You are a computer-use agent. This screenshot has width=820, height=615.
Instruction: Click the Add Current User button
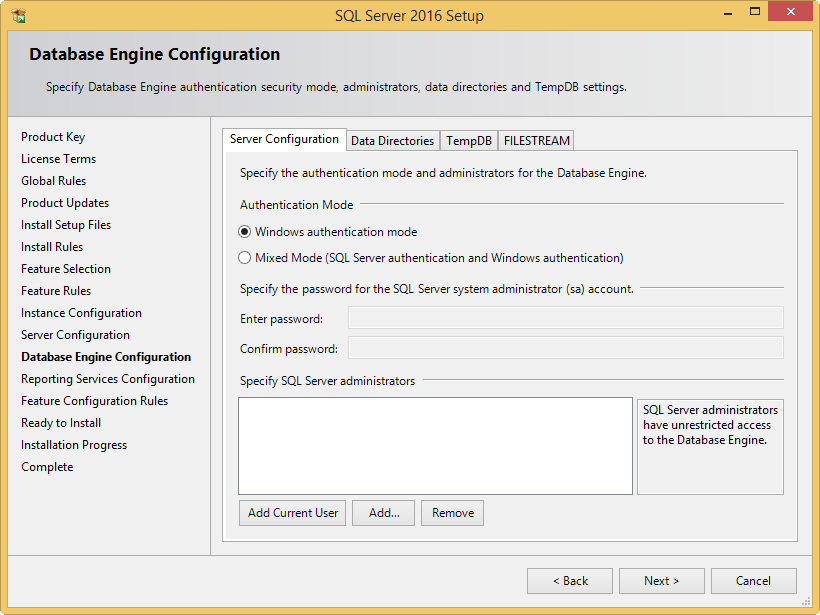[293, 513]
